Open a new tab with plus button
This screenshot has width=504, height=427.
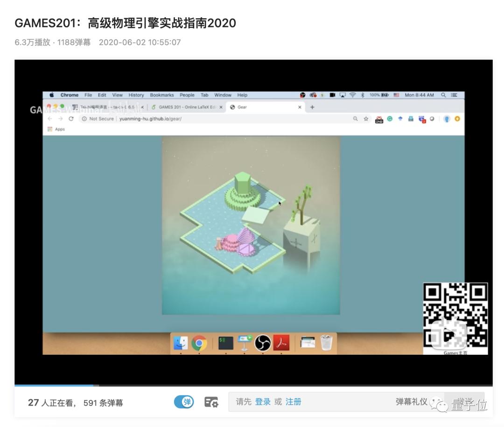click(x=312, y=107)
